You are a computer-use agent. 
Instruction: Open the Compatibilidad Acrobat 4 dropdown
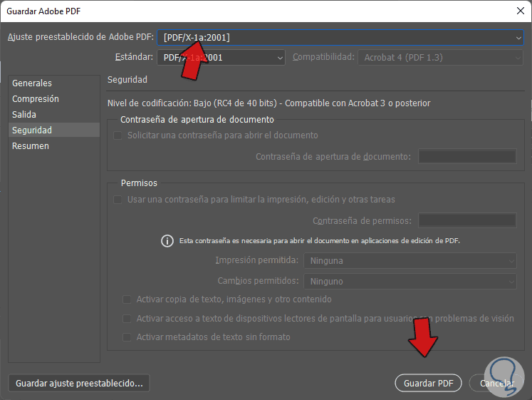(x=440, y=57)
